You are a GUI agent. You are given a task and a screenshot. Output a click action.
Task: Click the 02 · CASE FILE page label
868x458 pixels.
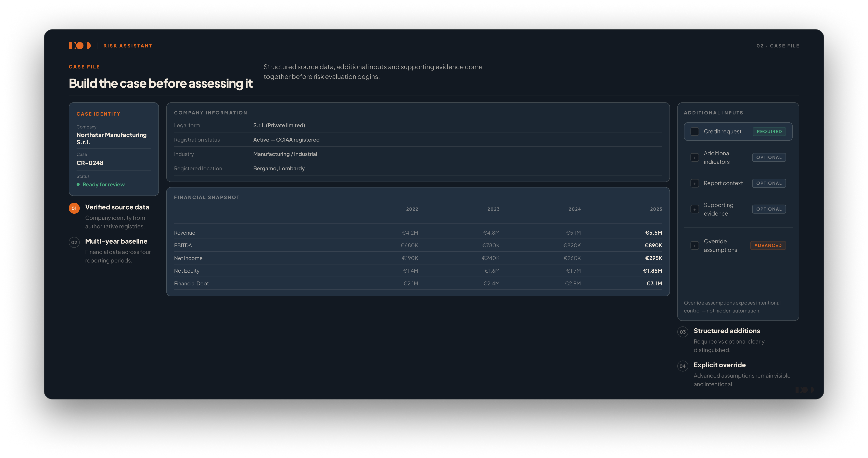(778, 46)
